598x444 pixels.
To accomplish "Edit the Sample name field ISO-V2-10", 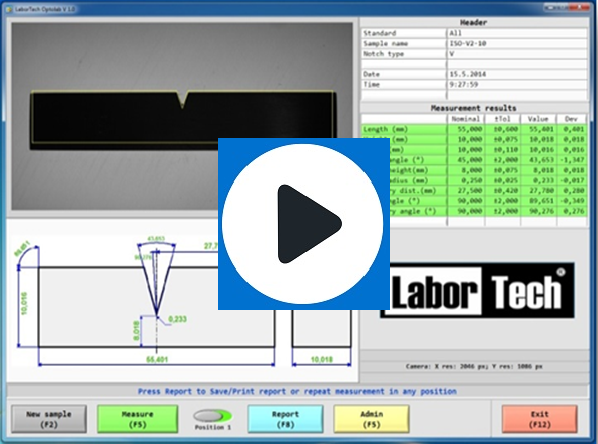I will 517,43.
